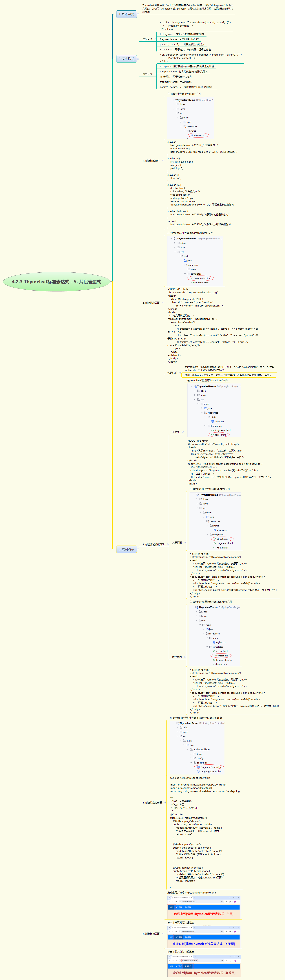Select the '主页面' node label
Image resolution: width=285 pixels, height=980 pixels.
(176, 432)
